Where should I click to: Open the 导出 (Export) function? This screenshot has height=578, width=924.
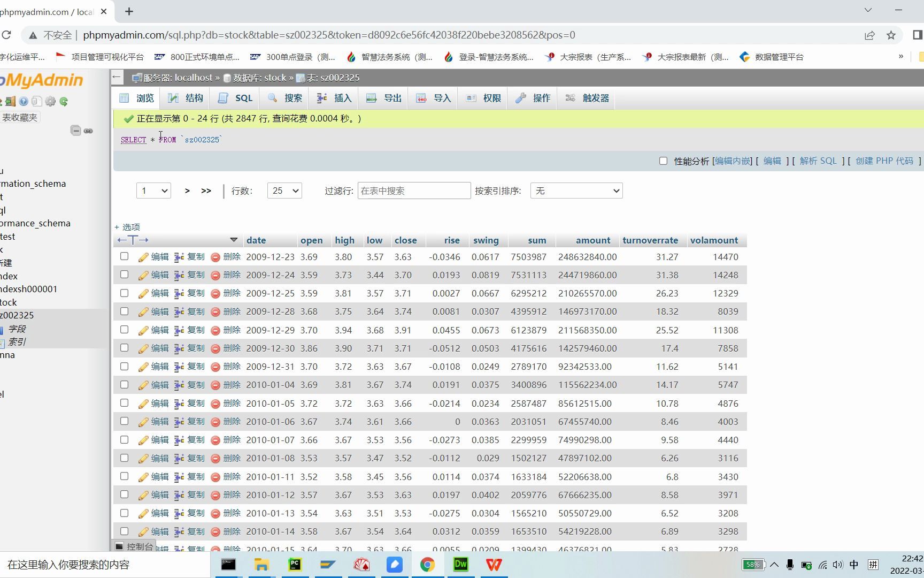(x=383, y=98)
